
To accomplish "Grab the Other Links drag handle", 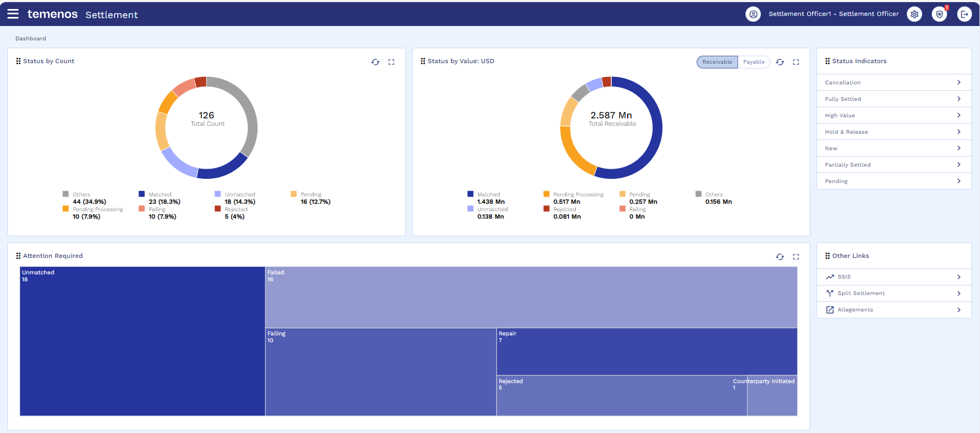I will pos(828,256).
